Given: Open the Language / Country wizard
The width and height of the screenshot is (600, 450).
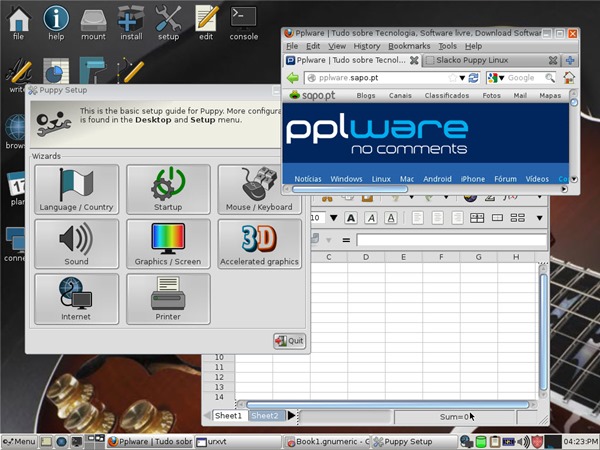Looking at the screenshot, I should coord(77,189).
